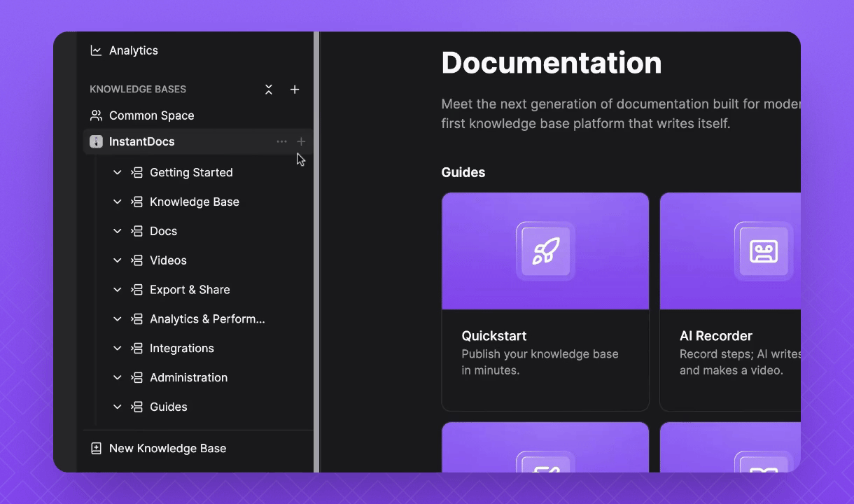
Task: Click the Documentation heading
Action: click(552, 62)
